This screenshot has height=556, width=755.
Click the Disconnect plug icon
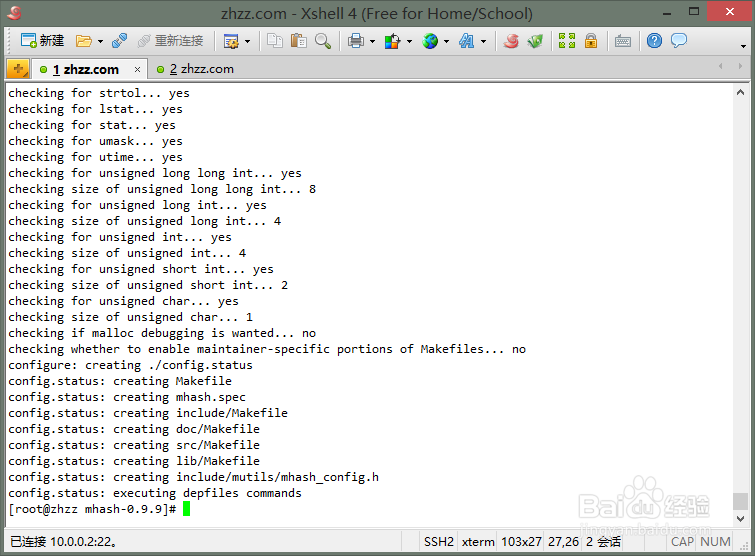coord(119,41)
